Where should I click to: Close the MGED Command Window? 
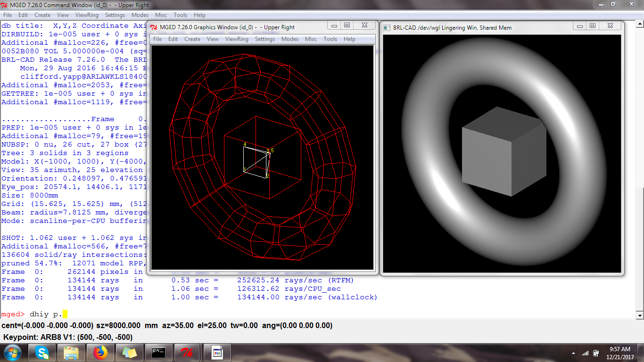pos(631,4)
